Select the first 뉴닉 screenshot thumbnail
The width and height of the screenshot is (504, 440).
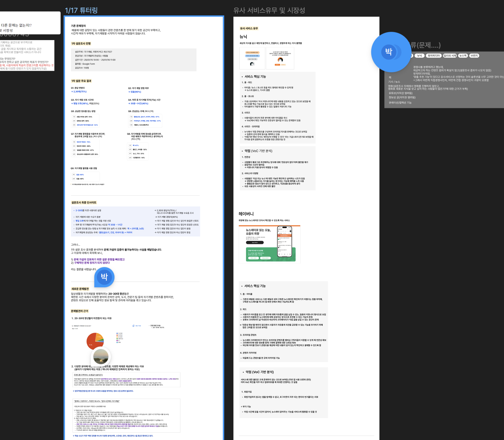[252, 58]
